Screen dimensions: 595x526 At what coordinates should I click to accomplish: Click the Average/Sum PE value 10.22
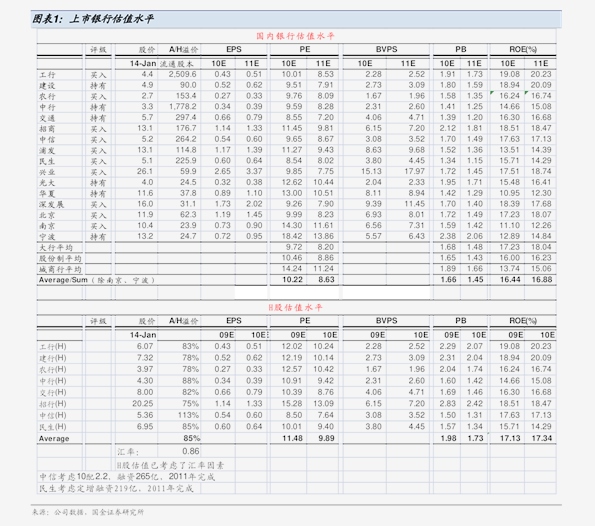[292, 280]
